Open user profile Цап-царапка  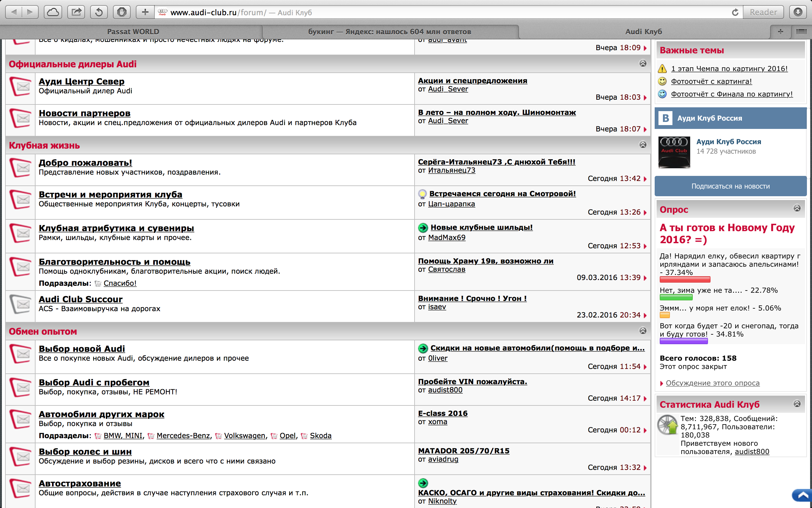click(451, 204)
